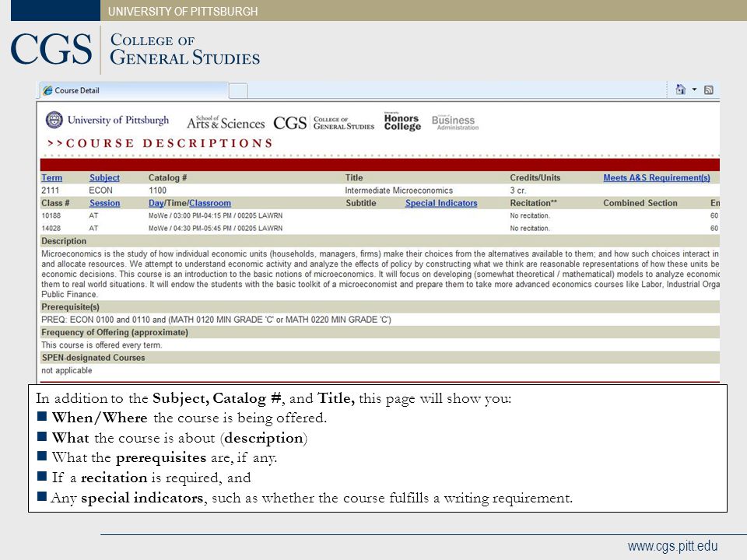Click the 3 cr. credits value
This screenshot has width=747, height=560.
pos(517,191)
